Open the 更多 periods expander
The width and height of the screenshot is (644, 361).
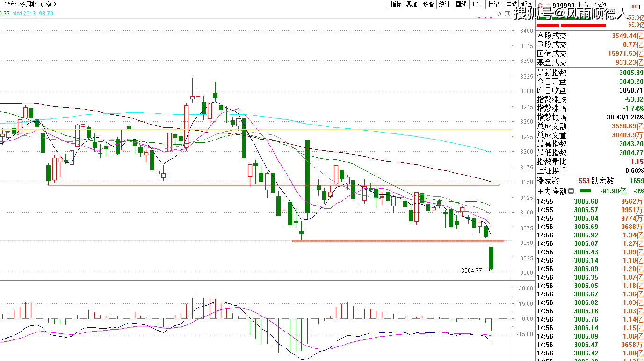(x=48, y=4)
